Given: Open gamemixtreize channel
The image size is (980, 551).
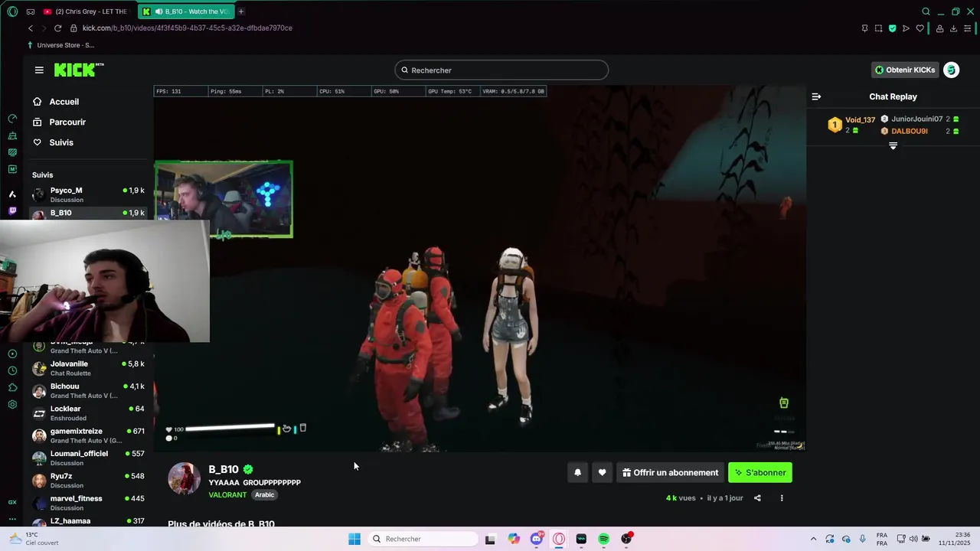Looking at the screenshot, I should tap(88, 435).
